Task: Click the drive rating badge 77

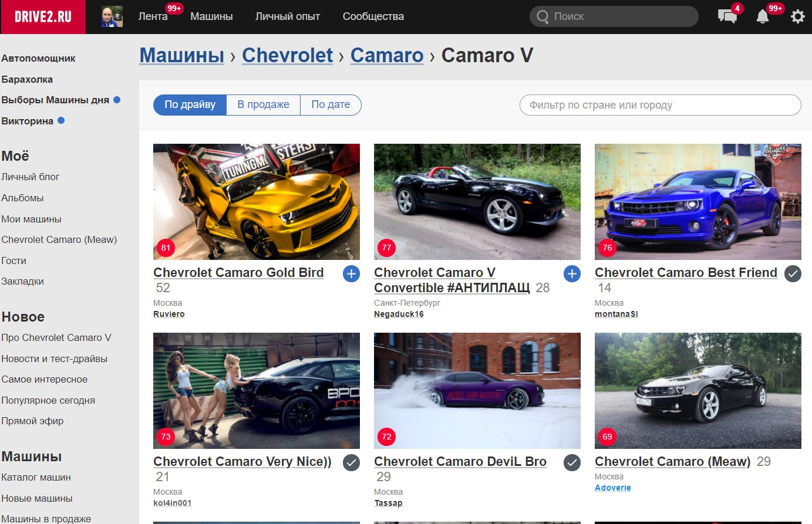Action: coord(386,248)
